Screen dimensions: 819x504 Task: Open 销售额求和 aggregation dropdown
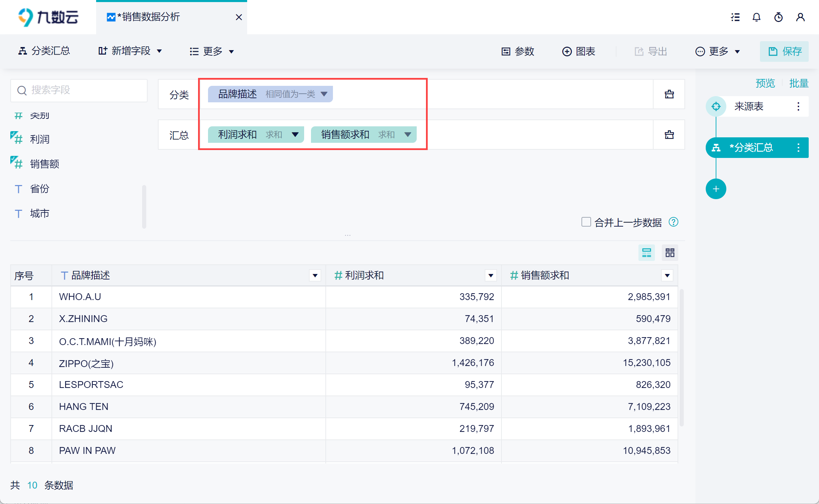[408, 134]
